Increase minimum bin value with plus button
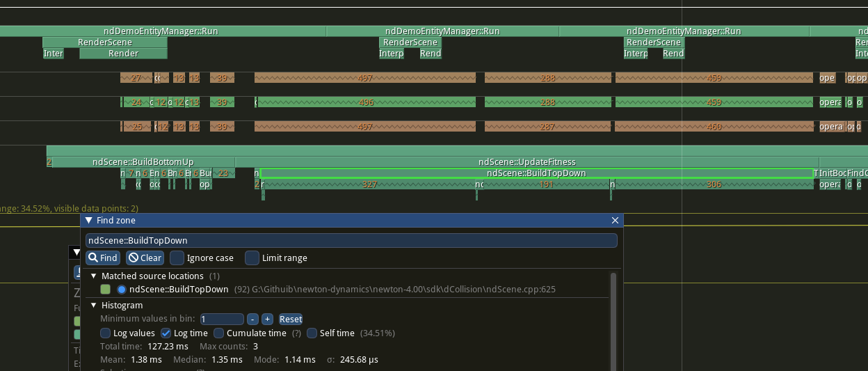The width and height of the screenshot is (868, 371). point(267,319)
